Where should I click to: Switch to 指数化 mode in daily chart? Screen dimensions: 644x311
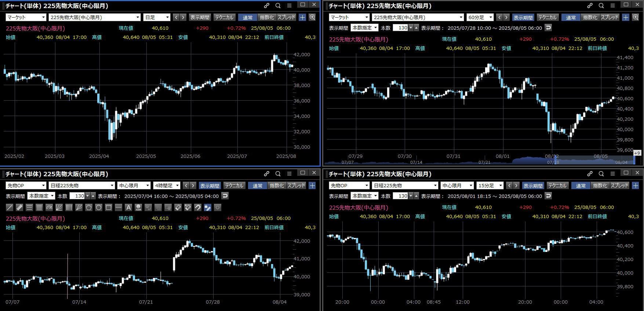pos(266,17)
